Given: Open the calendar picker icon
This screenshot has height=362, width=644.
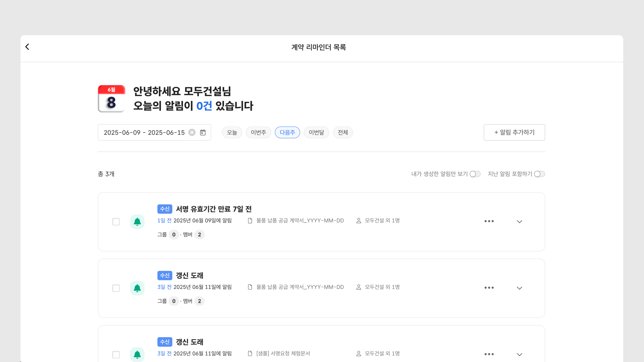Looking at the screenshot, I should click(x=203, y=132).
